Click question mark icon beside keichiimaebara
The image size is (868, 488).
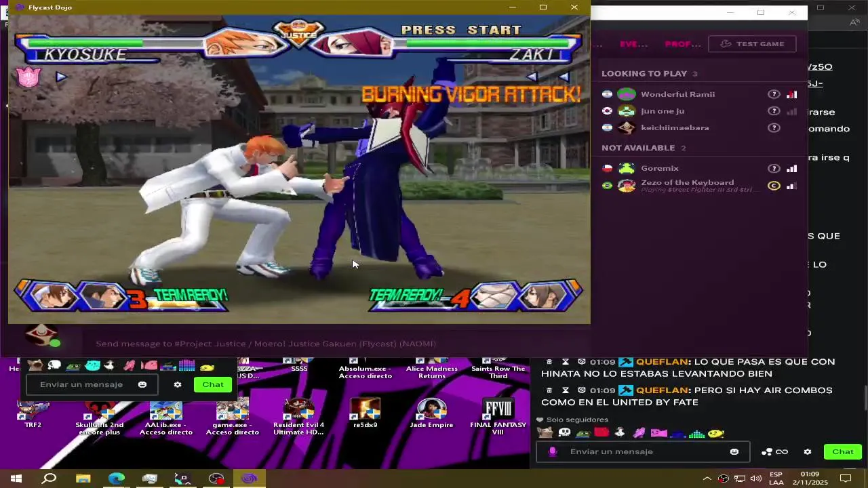[x=773, y=127]
